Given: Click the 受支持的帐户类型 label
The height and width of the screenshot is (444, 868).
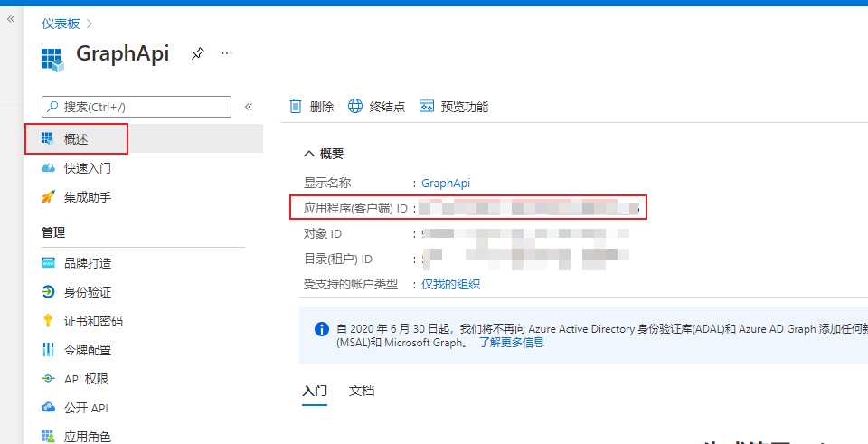Looking at the screenshot, I should [x=351, y=285].
